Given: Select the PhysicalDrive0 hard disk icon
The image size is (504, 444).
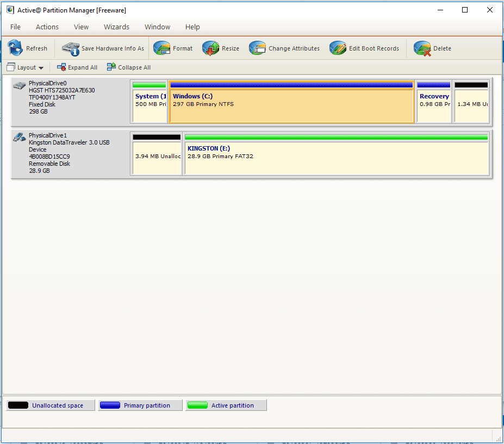Looking at the screenshot, I should pyautogui.click(x=20, y=86).
